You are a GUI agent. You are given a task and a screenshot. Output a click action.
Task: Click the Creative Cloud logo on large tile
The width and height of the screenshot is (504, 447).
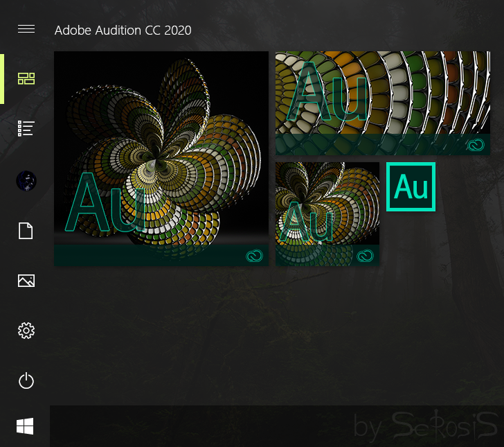[254, 256]
